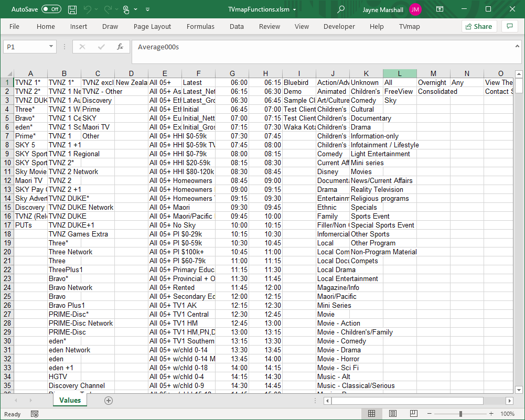Open the Formulas ribbon tab

200,26
